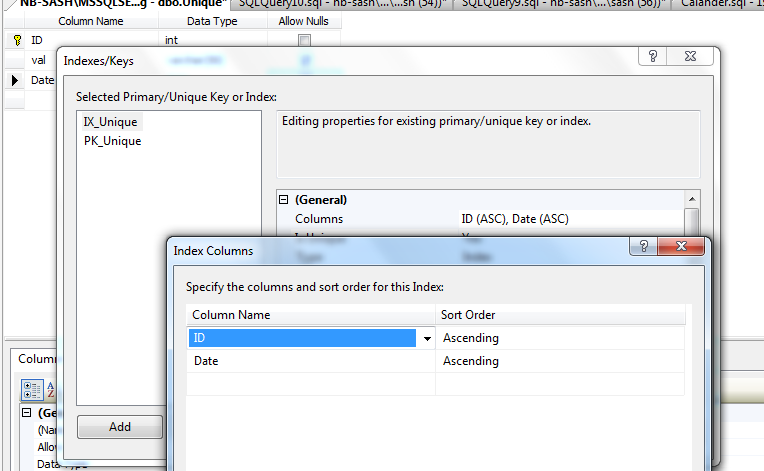The width and height of the screenshot is (764, 471).
Task: Collapse the (General) section in Indexes/Keys
Action: [284, 200]
